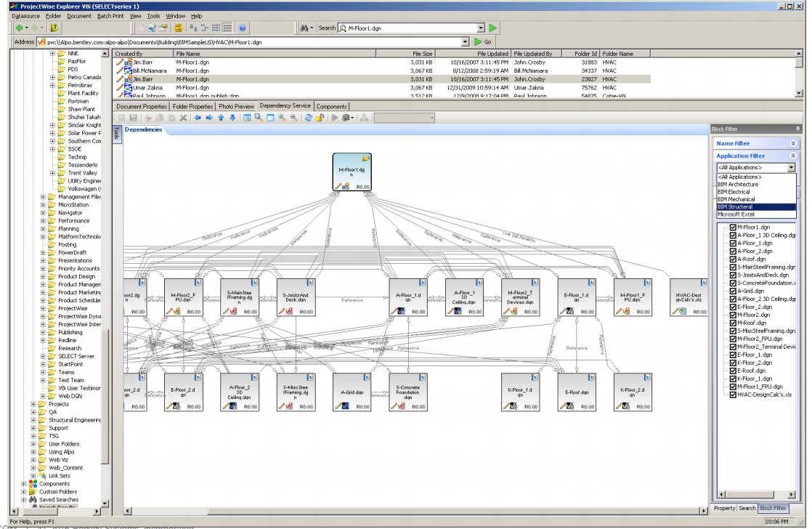This screenshot has height=529, width=812.
Task: Open the binoculars search icon
Action: [x=304, y=28]
